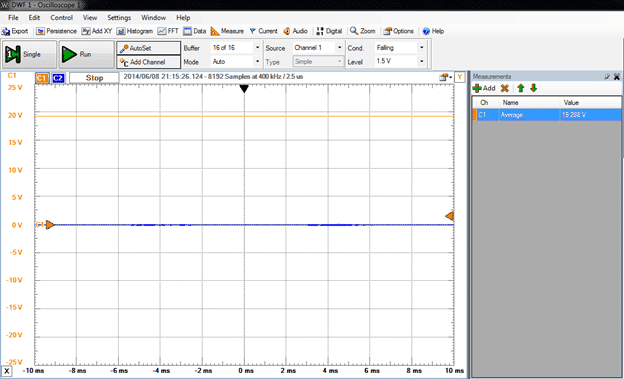
Task: Remove measurement with the X icon
Action: click(505, 88)
